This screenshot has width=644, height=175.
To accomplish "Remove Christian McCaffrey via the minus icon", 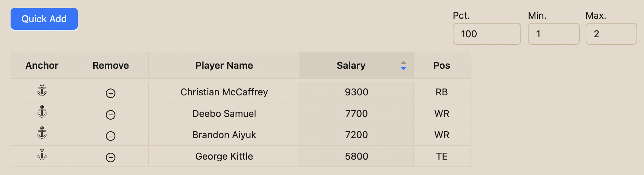I will [x=111, y=93].
